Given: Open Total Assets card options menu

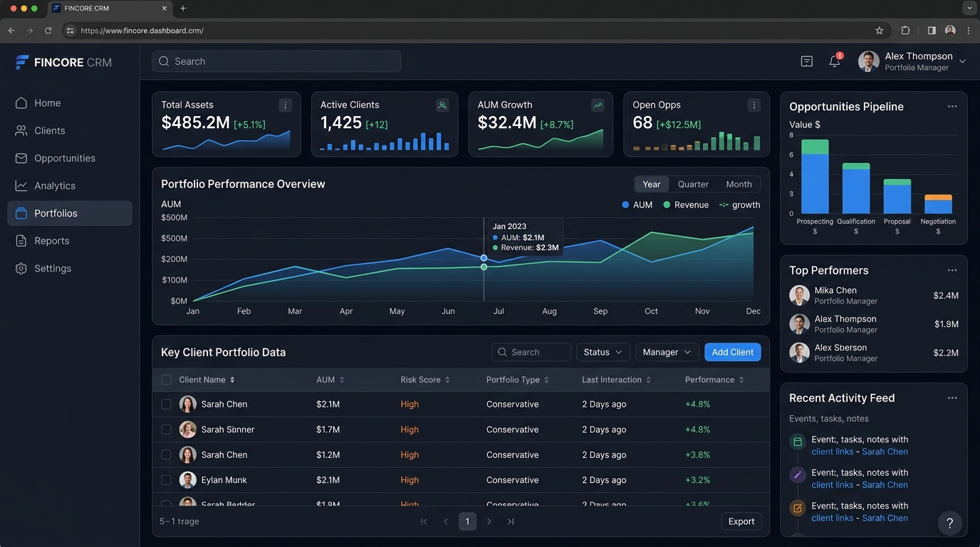Looking at the screenshot, I should coord(286,105).
